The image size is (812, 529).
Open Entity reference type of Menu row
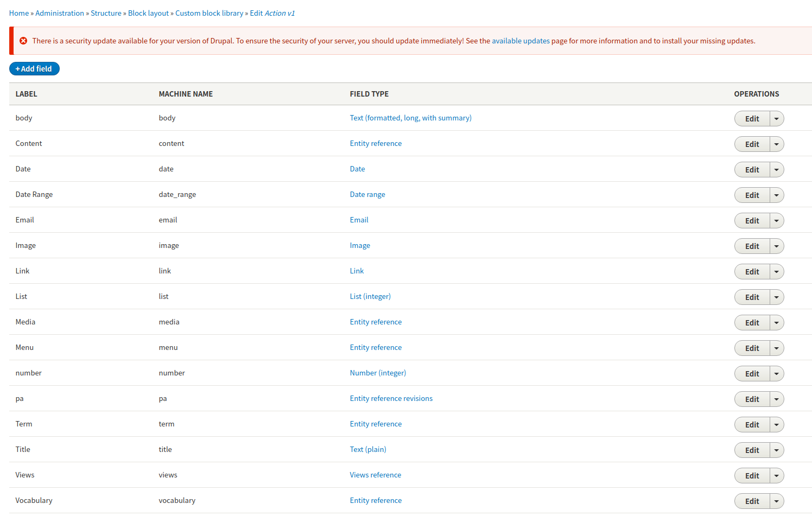(376, 347)
